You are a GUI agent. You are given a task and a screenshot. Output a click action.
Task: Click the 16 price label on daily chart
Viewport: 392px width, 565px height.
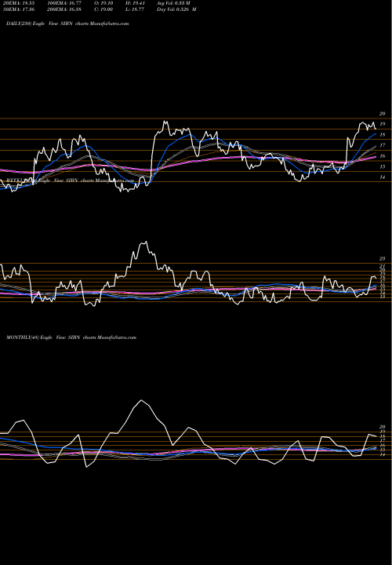[383, 156]
